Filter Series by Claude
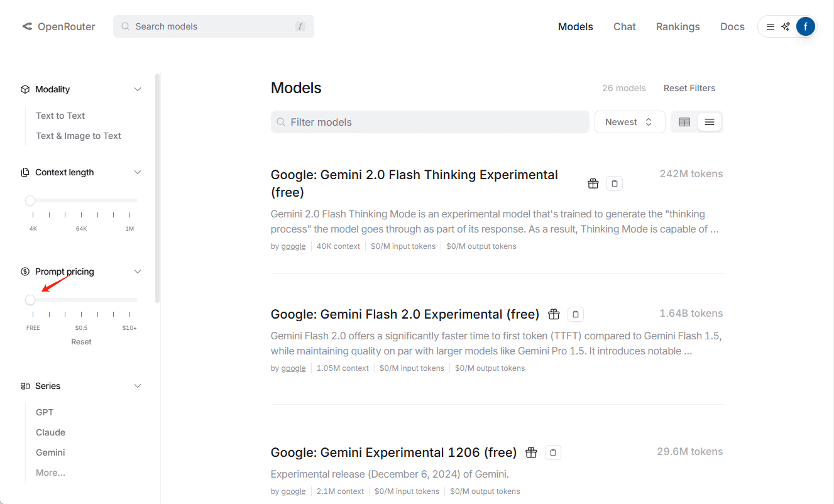The width and height of the screenshot is (834, 504). click(50, 432)
